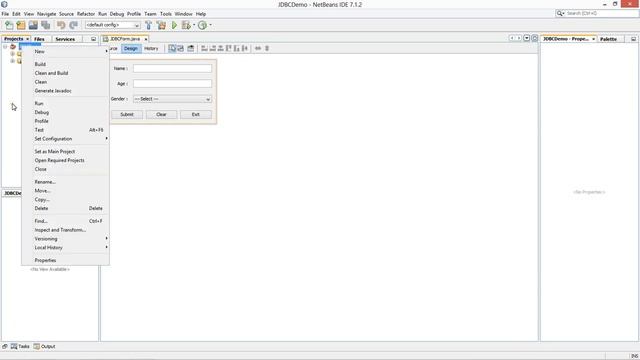
Task: Click scroll documents right arrow
Action: pyautogui.click(x=519, y=38)
